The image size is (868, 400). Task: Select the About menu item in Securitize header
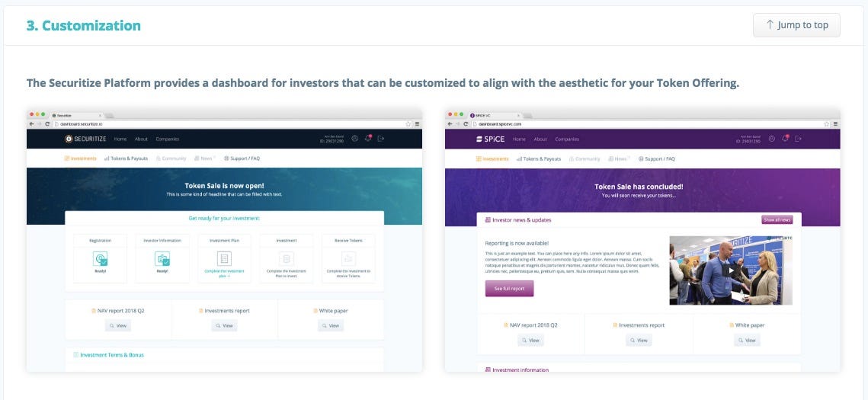(141, 139)
